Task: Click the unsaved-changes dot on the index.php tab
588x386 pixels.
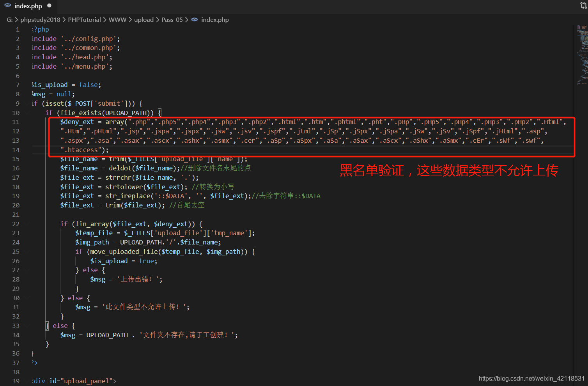Action: coord(49,5)
